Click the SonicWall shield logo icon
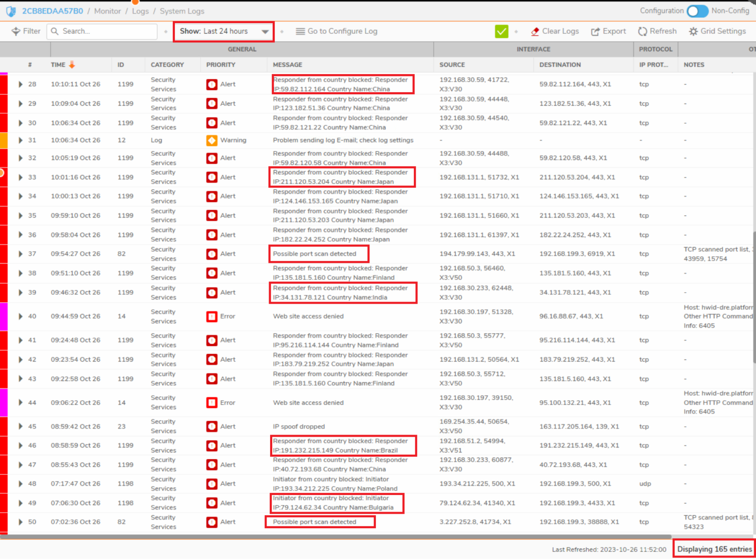Viewport: 756px width, 559px height. (x=11, y=11)
